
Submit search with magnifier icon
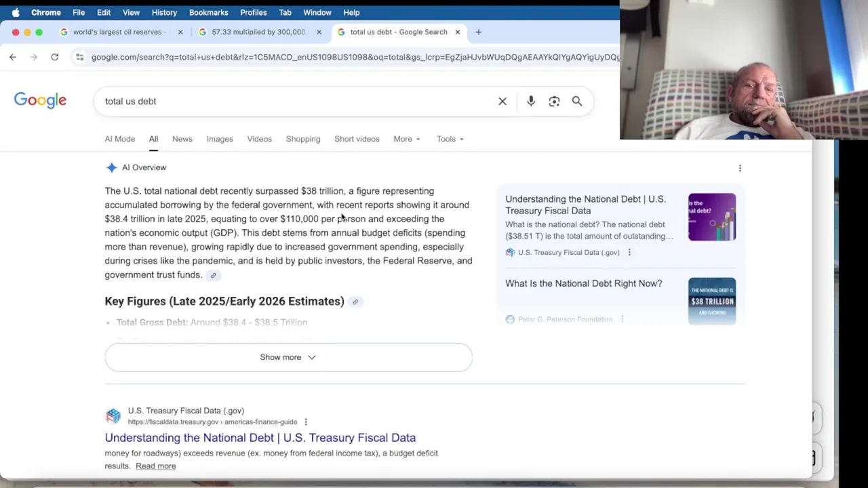[x=577, y=101]
